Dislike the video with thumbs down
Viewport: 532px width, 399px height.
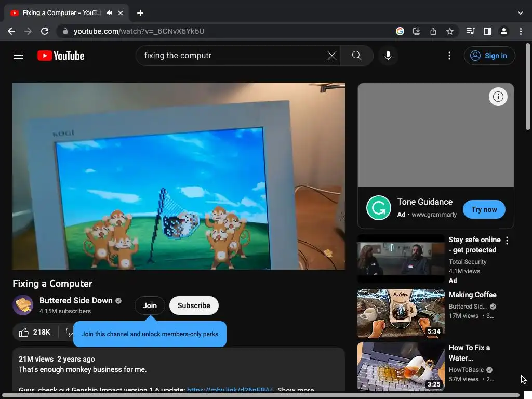[69, 332]
